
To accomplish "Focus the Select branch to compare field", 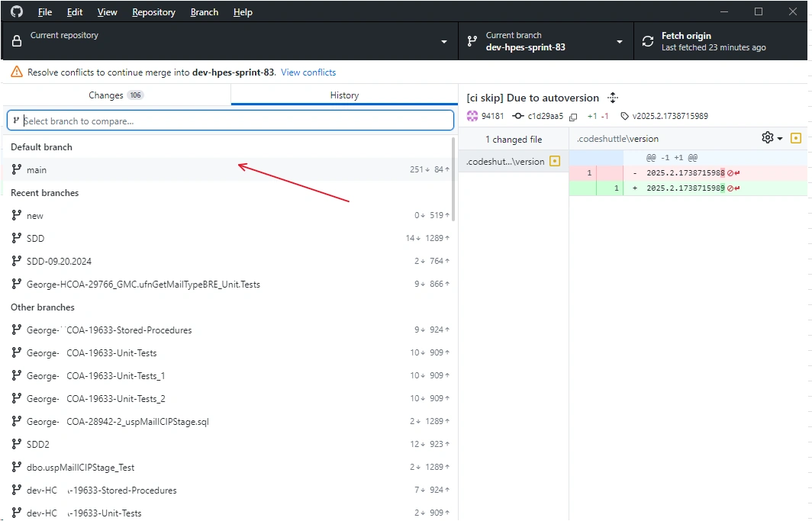I will 230,121.
